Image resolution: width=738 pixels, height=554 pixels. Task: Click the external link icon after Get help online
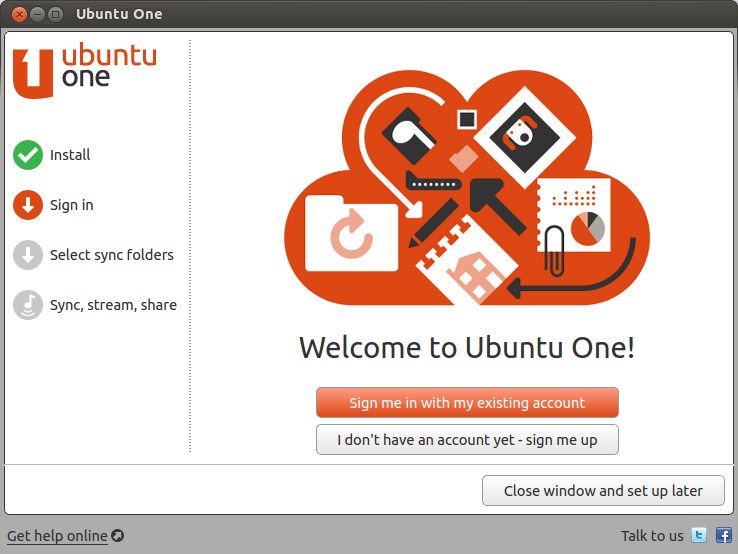(117, 536)
